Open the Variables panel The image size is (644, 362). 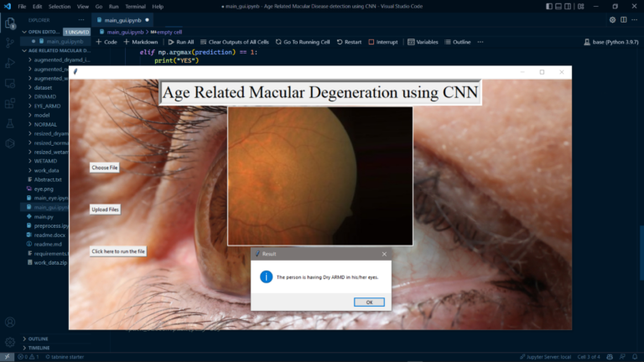pyautogui.click(x=423, y=42)
